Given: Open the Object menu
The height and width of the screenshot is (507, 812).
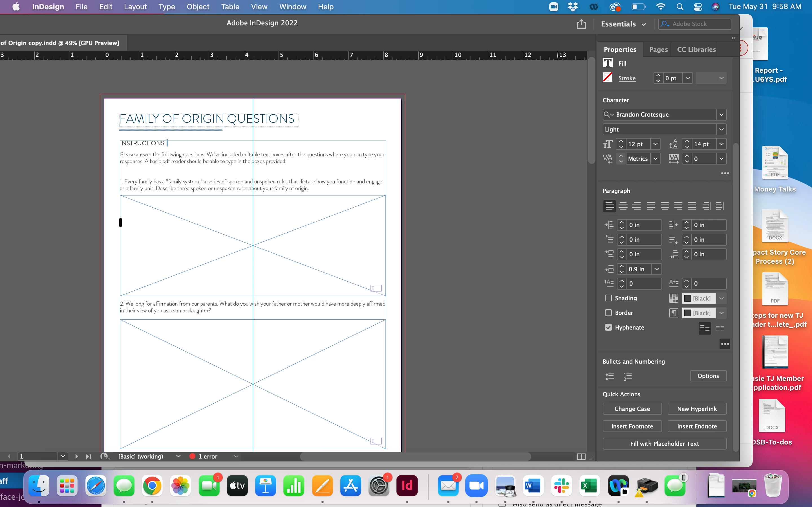Looking at the screenshot, I should 198,7.
